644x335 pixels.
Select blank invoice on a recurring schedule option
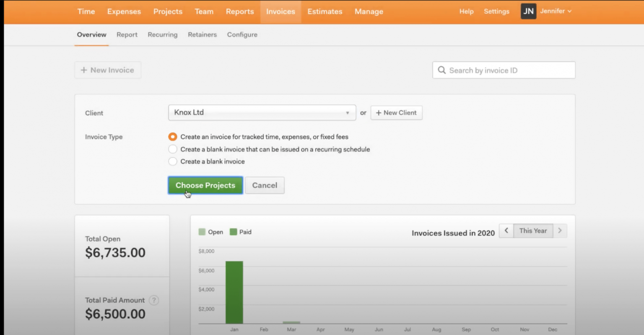(x=172, y=149)
